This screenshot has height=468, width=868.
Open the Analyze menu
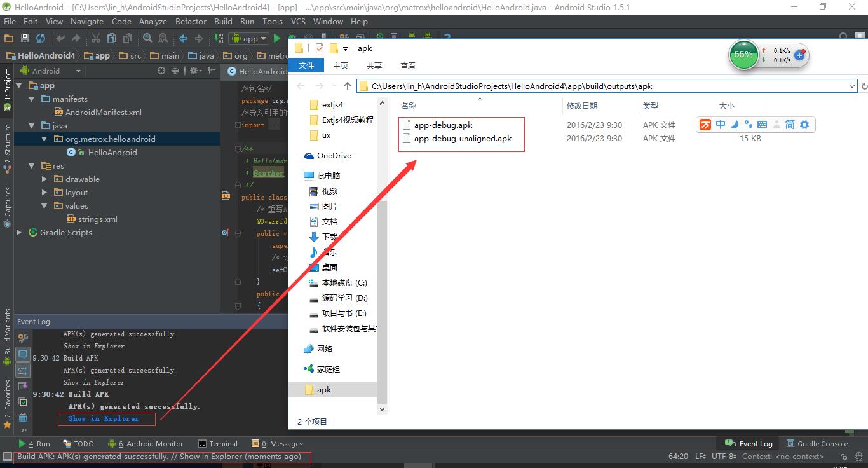pos(153,22)
